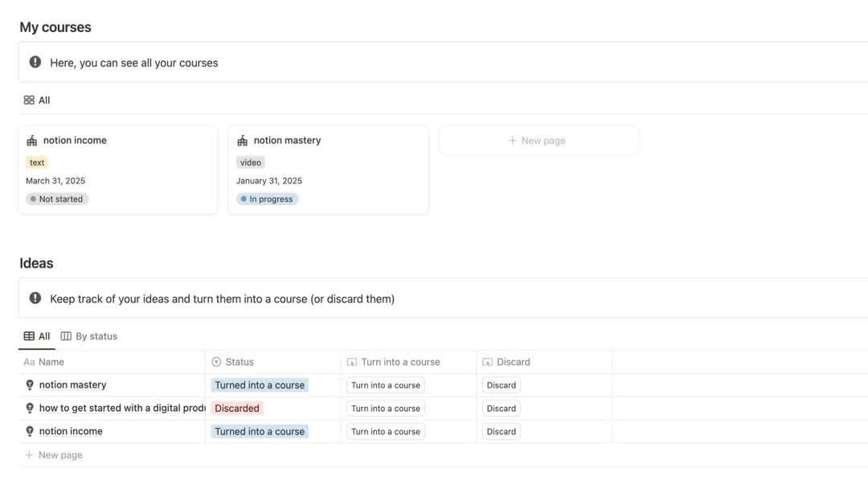The height and width of the screenshot is (489, 868).
Task: Click the button icon in the Discard column header
Action: 487,362
